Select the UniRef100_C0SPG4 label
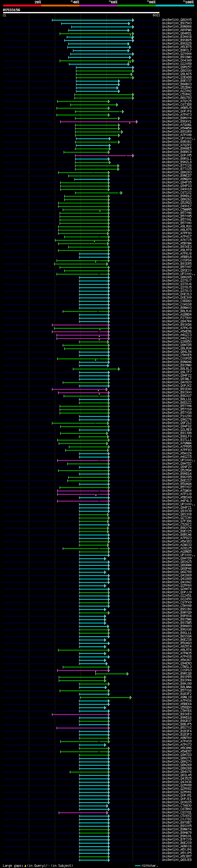Image resolution: width=197 pixels, height=868 pixels. 177,260
